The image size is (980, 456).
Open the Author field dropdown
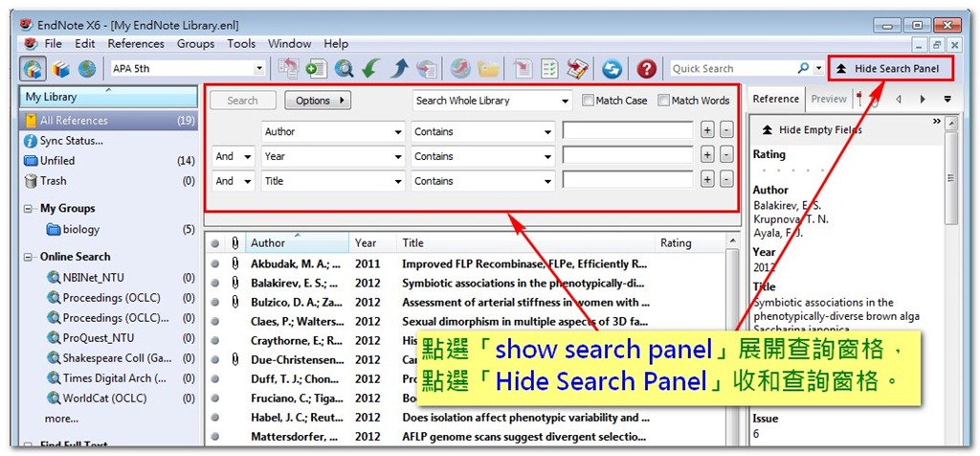tap(398, 132)
